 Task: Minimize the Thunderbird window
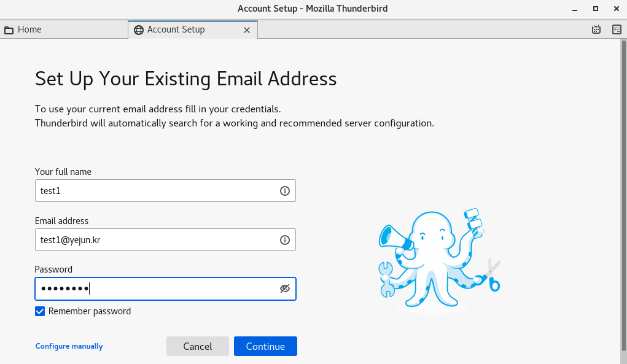575,9
